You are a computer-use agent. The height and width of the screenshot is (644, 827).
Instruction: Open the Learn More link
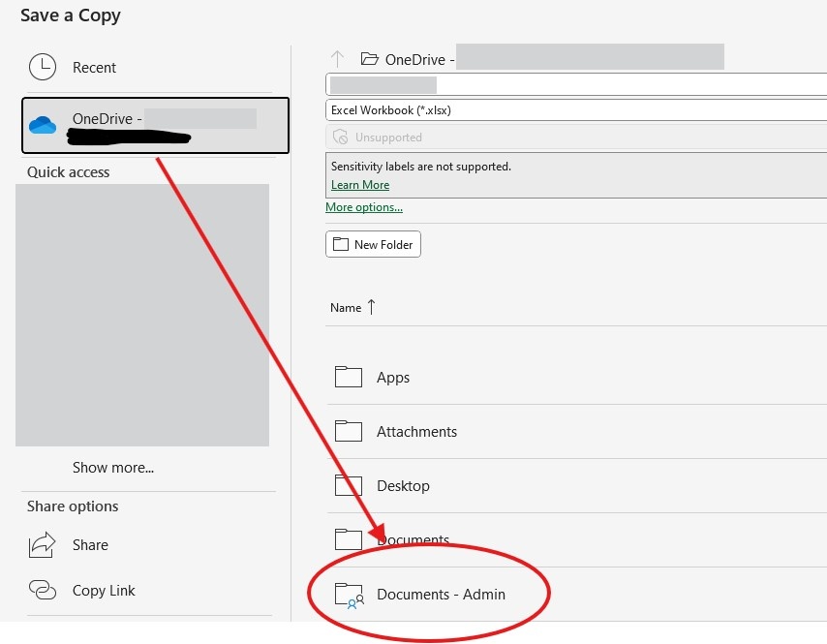(x=360, y=184)
